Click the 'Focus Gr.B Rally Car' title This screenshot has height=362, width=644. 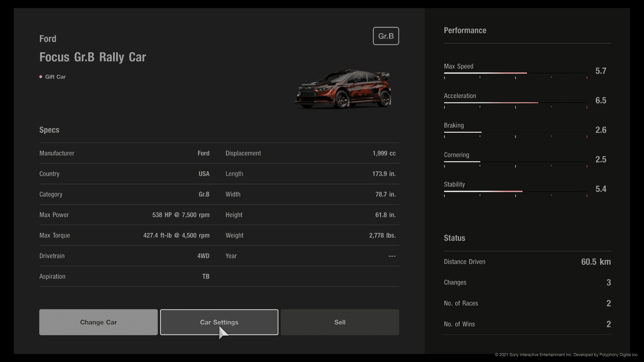tap(93, 57)
